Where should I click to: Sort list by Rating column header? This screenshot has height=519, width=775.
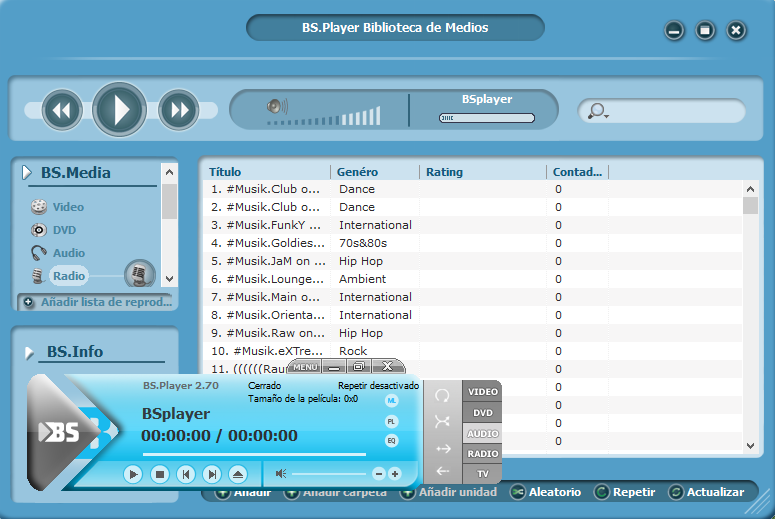point(444,172)
